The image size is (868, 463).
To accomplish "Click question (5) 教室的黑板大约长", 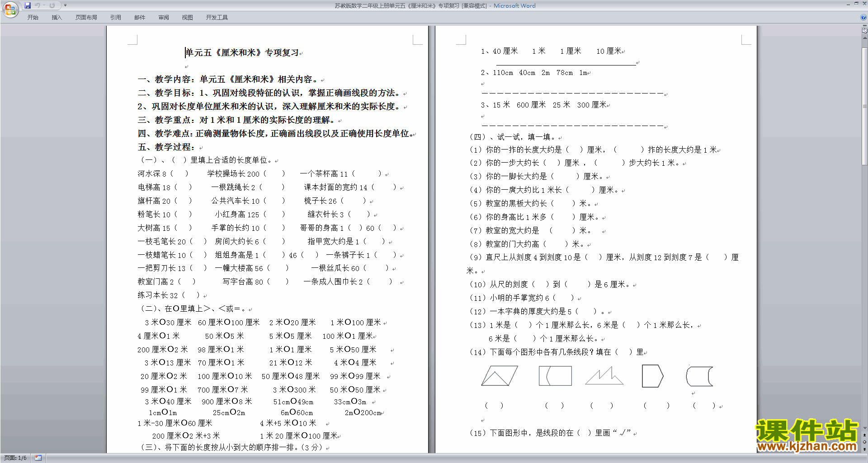I will coord(531,204).
